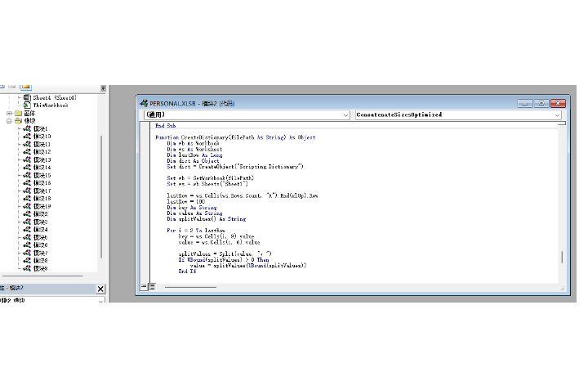Click the code window vertical scrollbar
This screenshot has width=588, height=368.
tap(562, 256)
